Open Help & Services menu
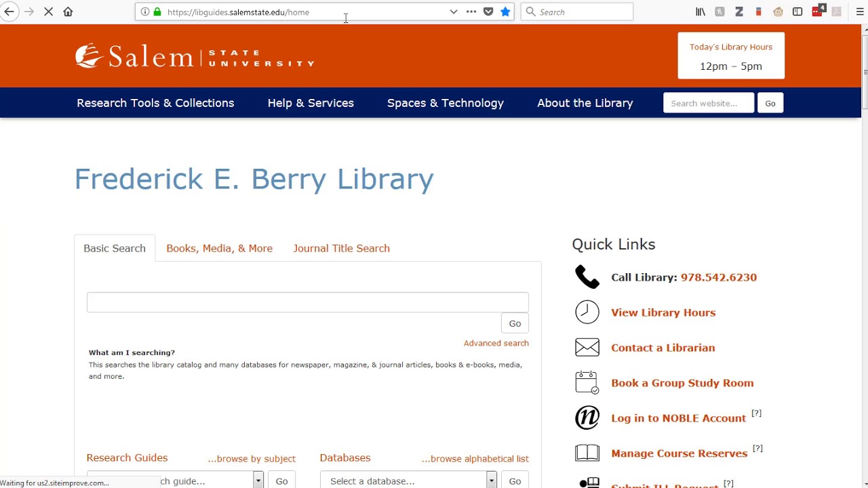The image size is (868, 488). [311, 103]
